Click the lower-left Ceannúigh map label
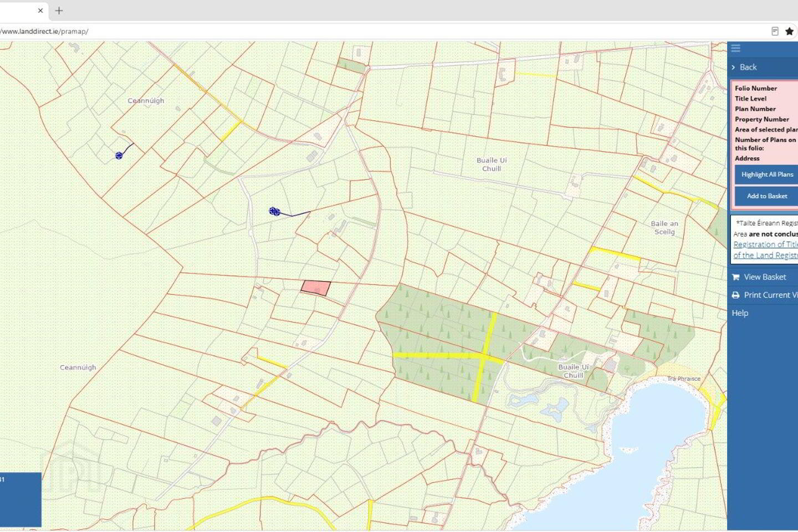Image resolution: width=798 pixels, height=532 pixels. pyautogui.click(x=78, y=367)
